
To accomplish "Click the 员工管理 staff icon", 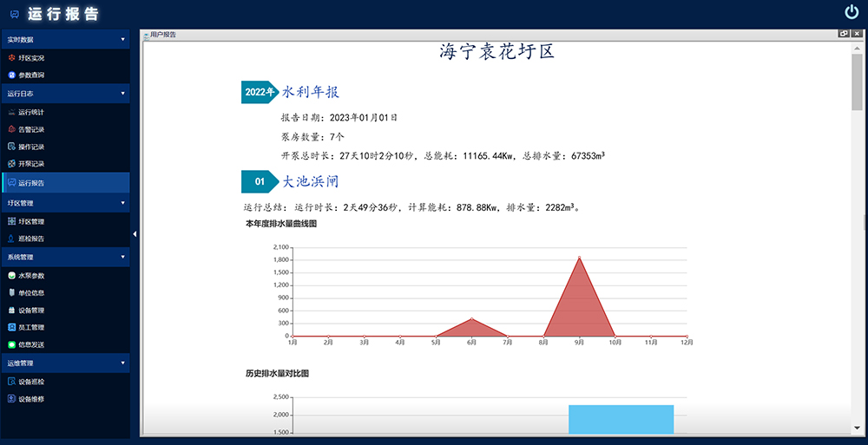I will (x=11, y=327).
